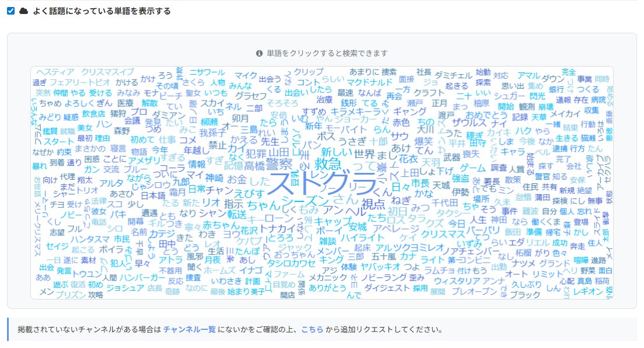Select the word 山田

(x=278, y=152)
